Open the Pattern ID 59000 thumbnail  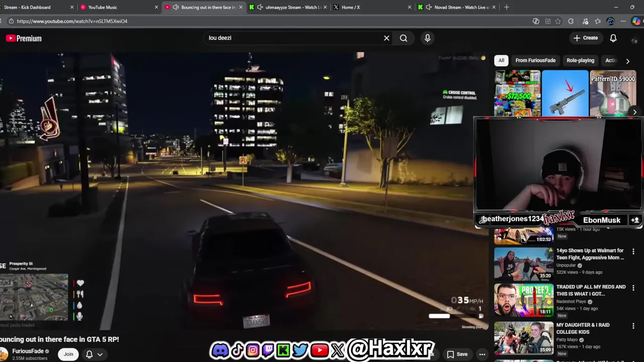(x=613, y=94)
